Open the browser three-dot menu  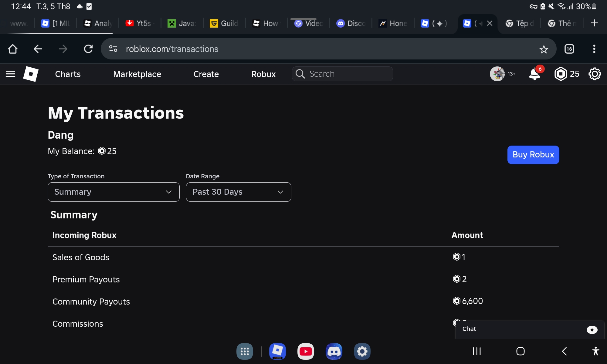[x=594, y=49]
